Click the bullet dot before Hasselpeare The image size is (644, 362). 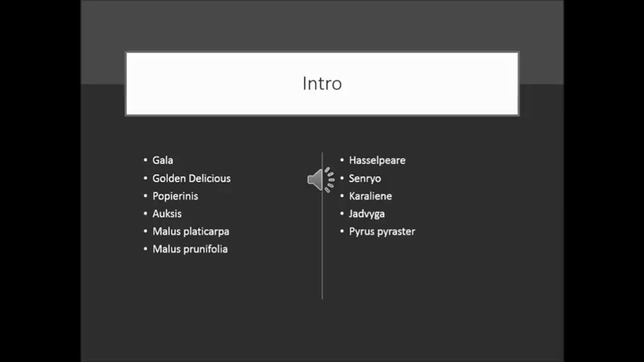pyautogui.click(x=342, y=160)
